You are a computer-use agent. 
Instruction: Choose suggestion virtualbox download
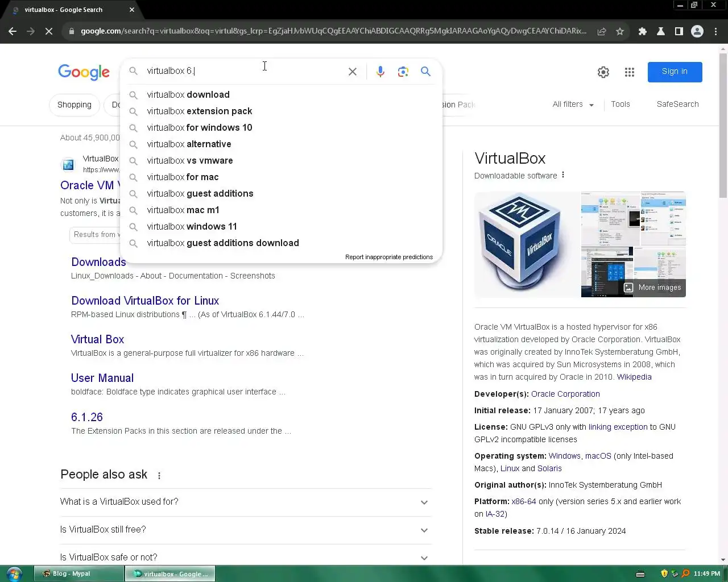(x=281, y=95)
